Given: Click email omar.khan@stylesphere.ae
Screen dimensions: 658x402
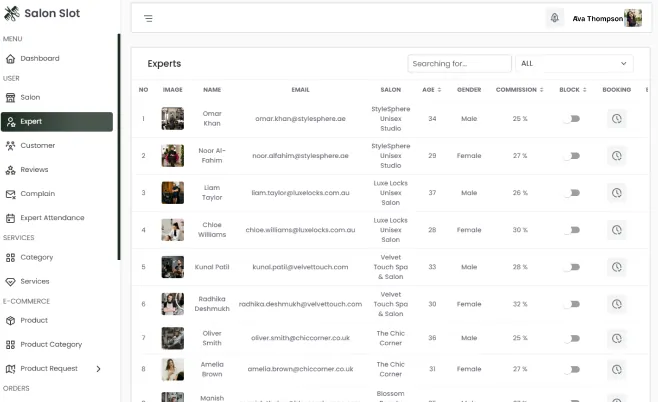Looking at the screenshot, I should pyautogui.click(x=300, y=119).
